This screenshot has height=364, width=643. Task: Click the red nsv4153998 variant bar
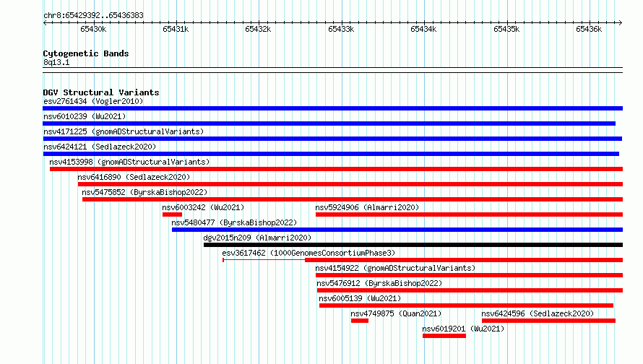click(336, 169)
